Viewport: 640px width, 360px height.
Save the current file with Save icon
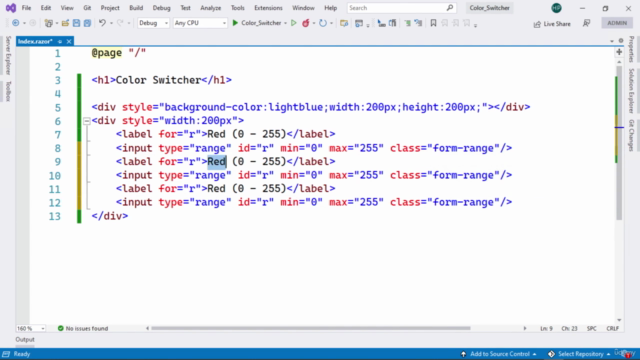76,23
